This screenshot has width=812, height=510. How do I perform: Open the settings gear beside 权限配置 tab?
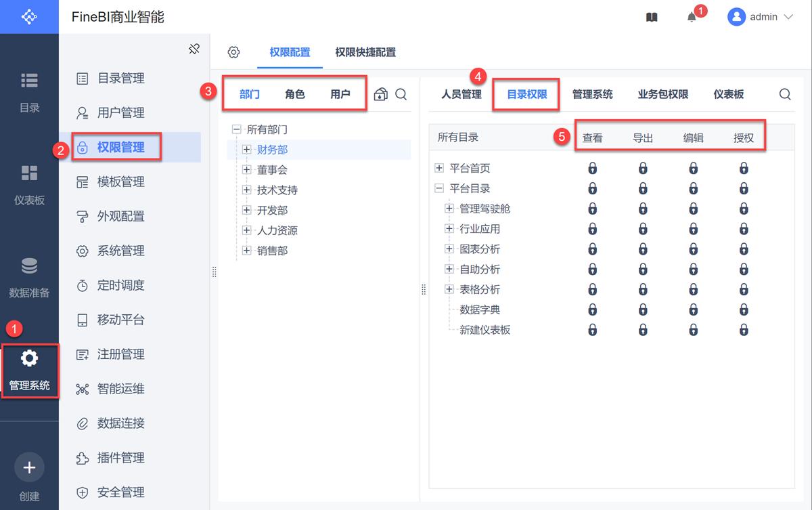tap(233, 51)
